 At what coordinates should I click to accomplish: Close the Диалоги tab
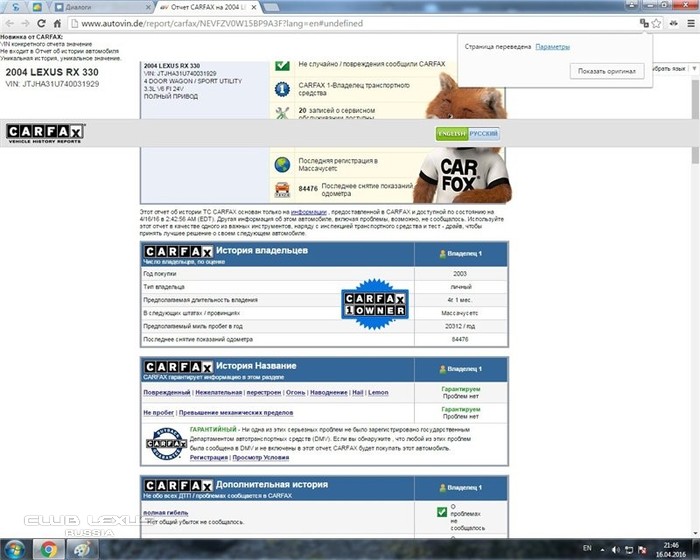(x=149, y=7)
